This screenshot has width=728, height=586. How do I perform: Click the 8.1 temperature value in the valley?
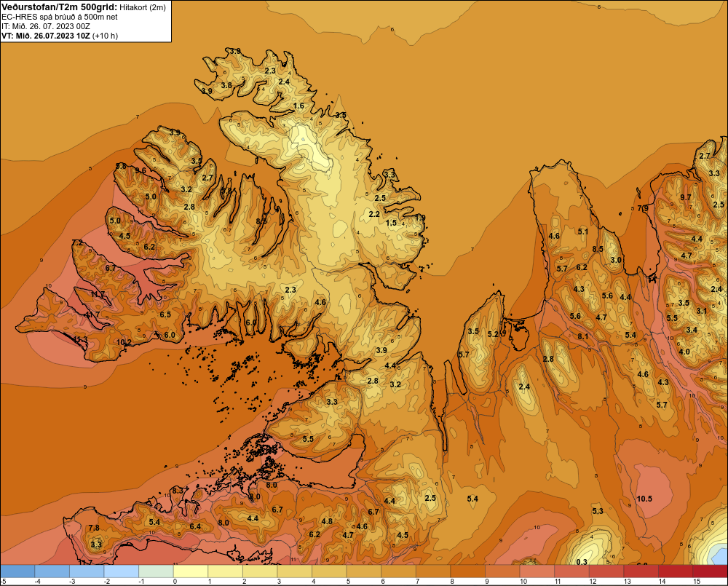point(582,336)
